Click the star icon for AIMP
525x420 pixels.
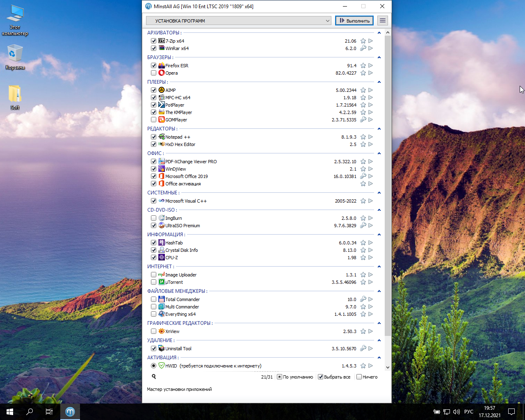(x=363, y=90)
